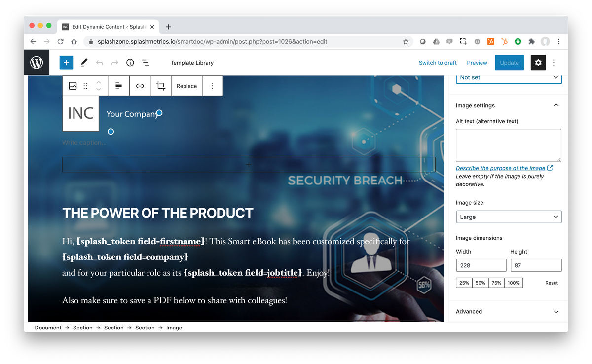Open the Chrome profile avatar
592x364 pixels.
(545, 42)
